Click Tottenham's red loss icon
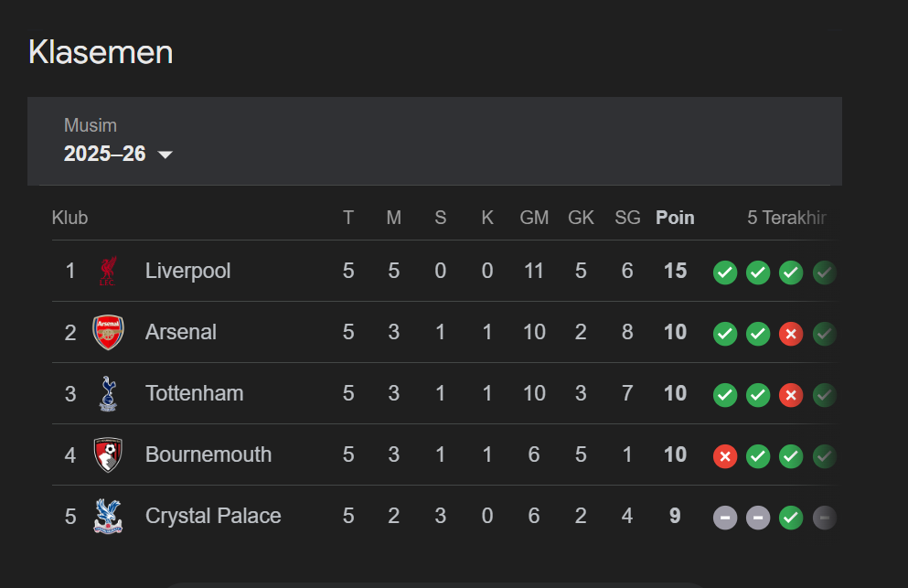 point(791,395)
